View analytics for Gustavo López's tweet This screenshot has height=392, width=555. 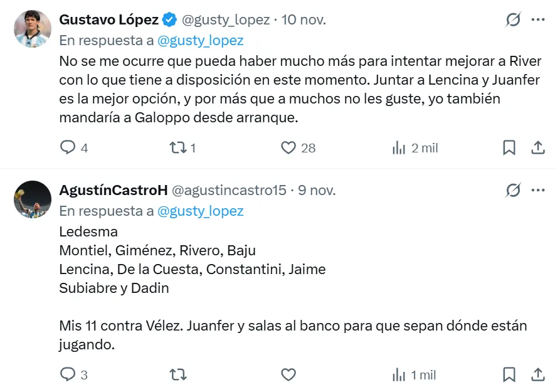(399, 148)
